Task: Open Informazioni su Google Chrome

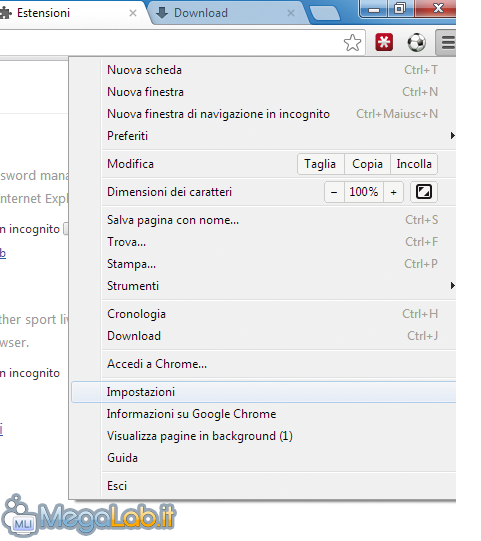Action: (262, 414)
